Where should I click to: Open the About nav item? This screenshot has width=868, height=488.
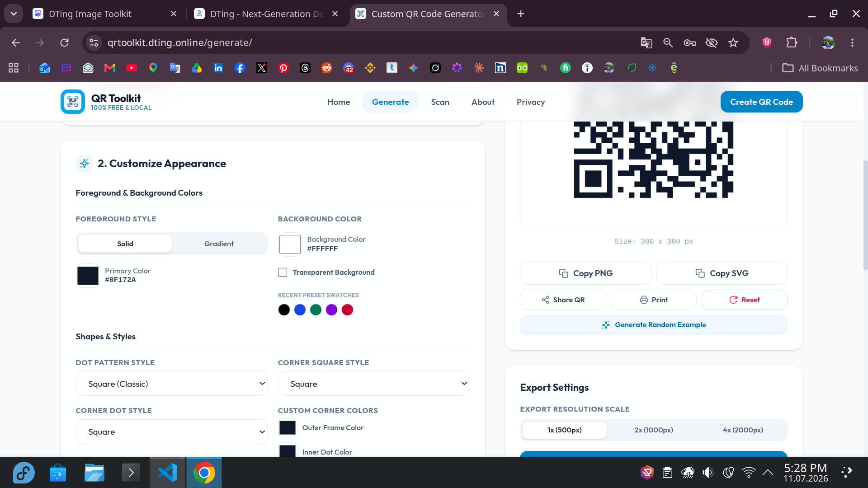483,102
